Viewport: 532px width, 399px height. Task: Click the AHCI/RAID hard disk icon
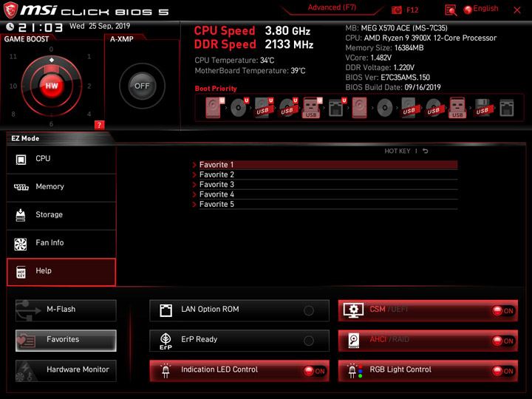(353, 341)
